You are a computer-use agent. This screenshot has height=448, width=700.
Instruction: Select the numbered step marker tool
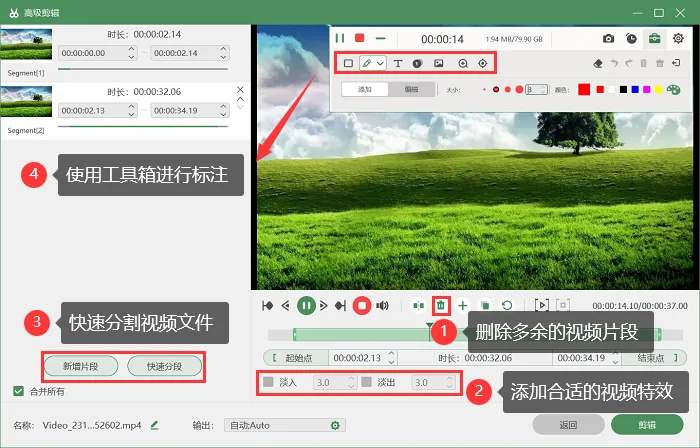pos(417,63)
